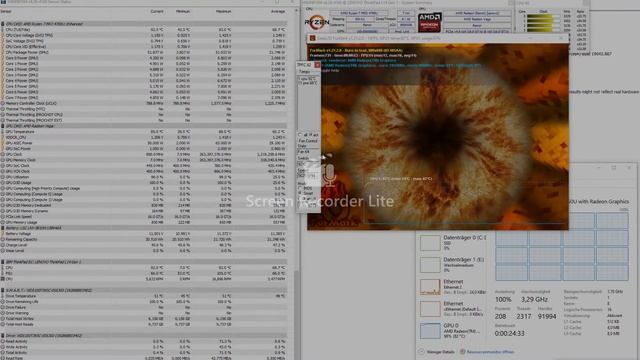This screenshot has width=640, height=360.
Task: Click the 100% utilization value in Task Manager
Action: tap(503, 300)
